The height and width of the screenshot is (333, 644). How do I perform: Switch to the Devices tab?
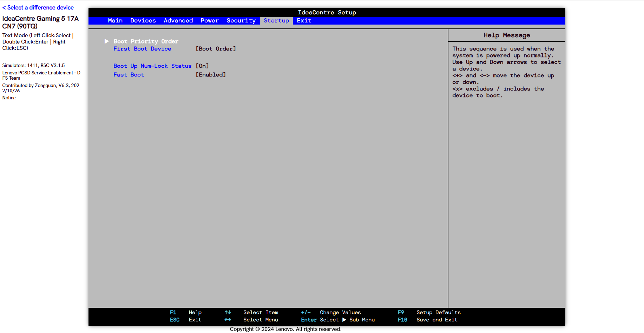pos(143,21)
